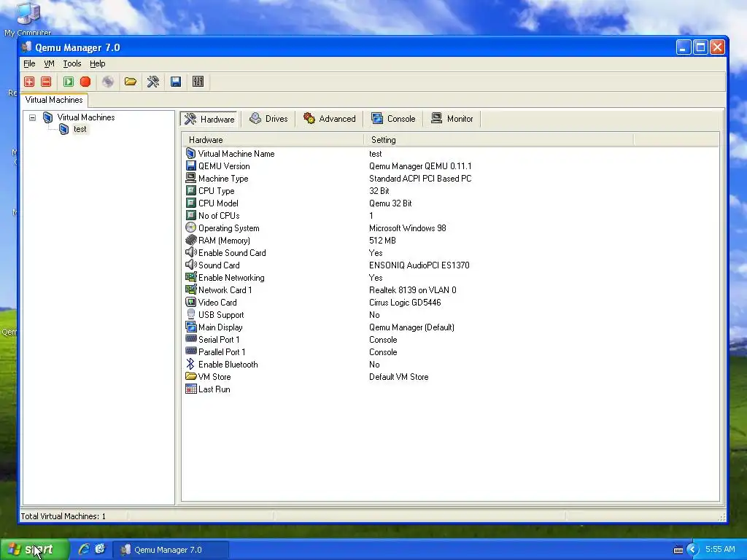The image size is (747, 560).
Task: Select 'Realtek 8139 on VLAN 0' value
Action: [413, 290]
